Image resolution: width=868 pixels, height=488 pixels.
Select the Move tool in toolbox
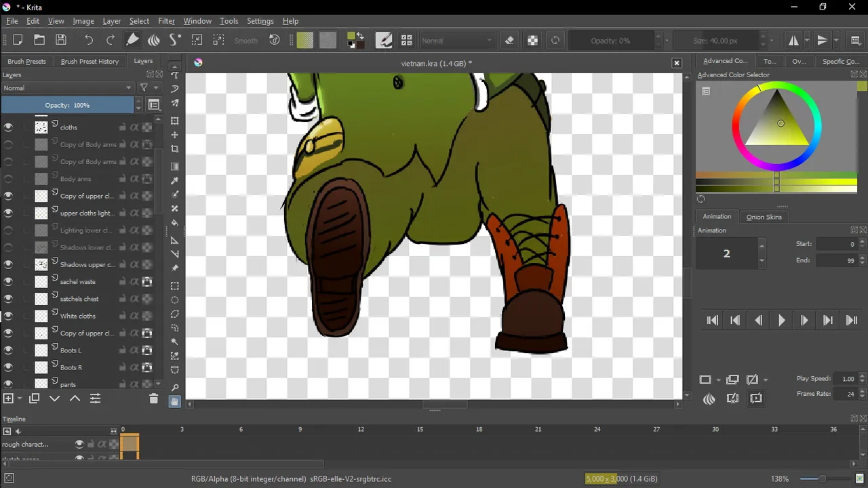tap(175, 135)
